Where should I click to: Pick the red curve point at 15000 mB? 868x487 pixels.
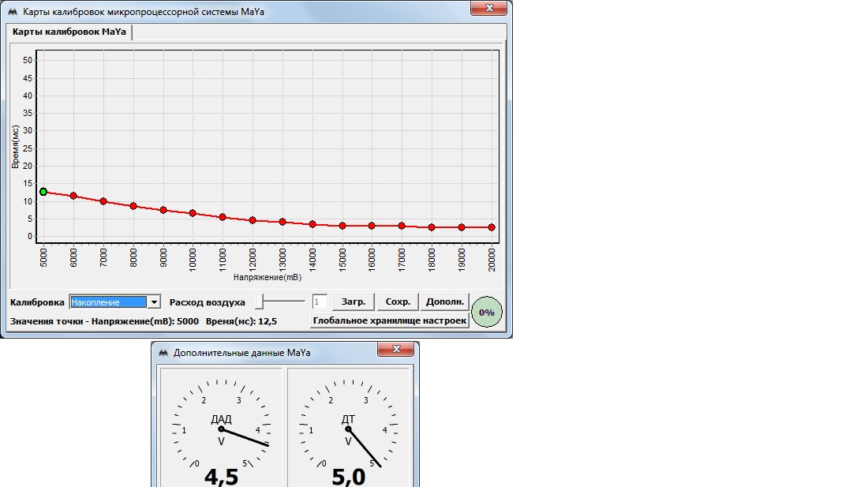pos(342,226)
